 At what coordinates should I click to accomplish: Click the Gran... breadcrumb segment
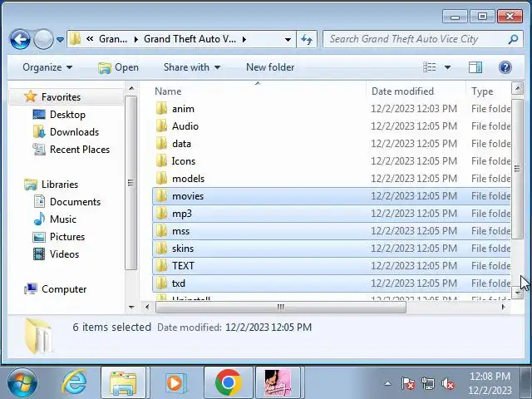tap(113, 39)
